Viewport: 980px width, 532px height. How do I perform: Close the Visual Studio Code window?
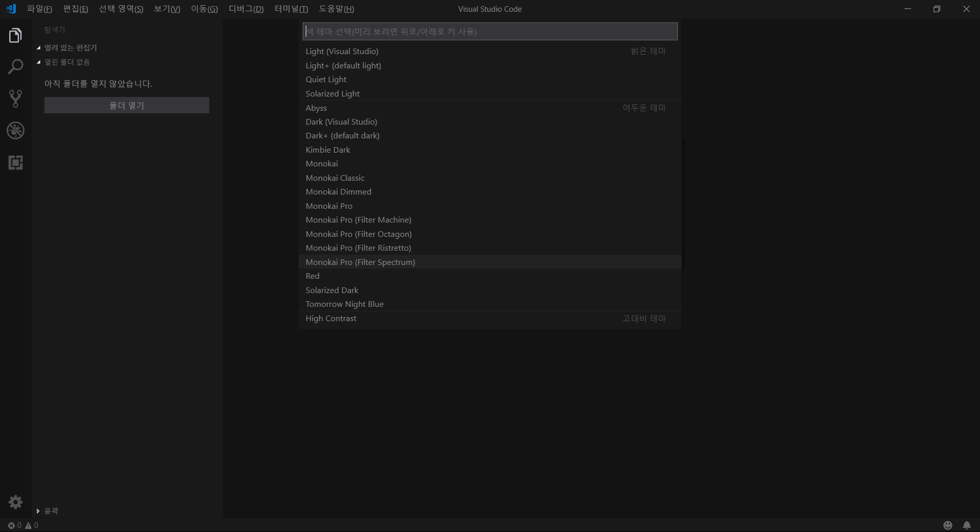(966, 9)
